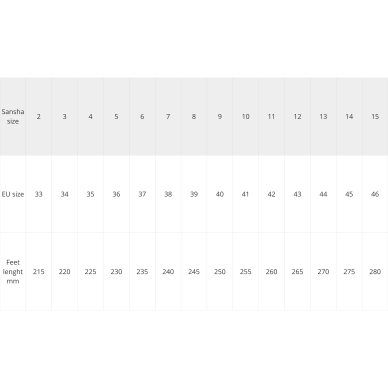Click the 215 mm feet length cell
This screenshot has width=388, height=388.
pos(39,272)
